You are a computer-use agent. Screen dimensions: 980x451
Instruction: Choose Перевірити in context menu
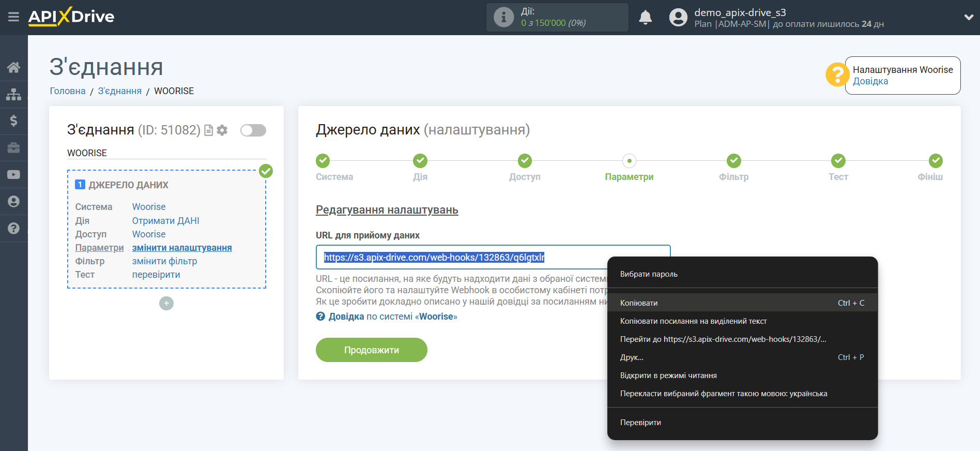742,423
